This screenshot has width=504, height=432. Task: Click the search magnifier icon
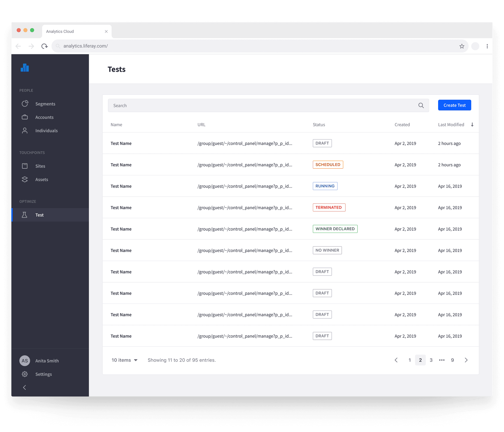pos(421,105)
